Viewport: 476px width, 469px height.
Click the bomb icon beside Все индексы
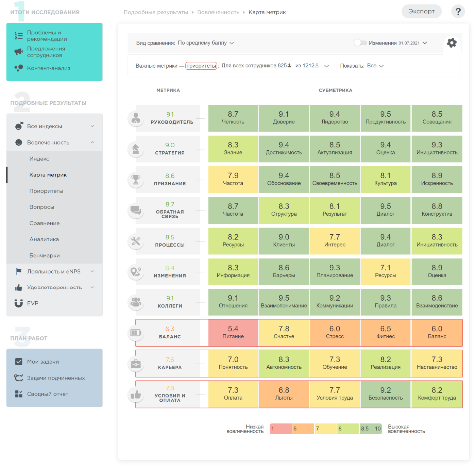pos(19,126)
